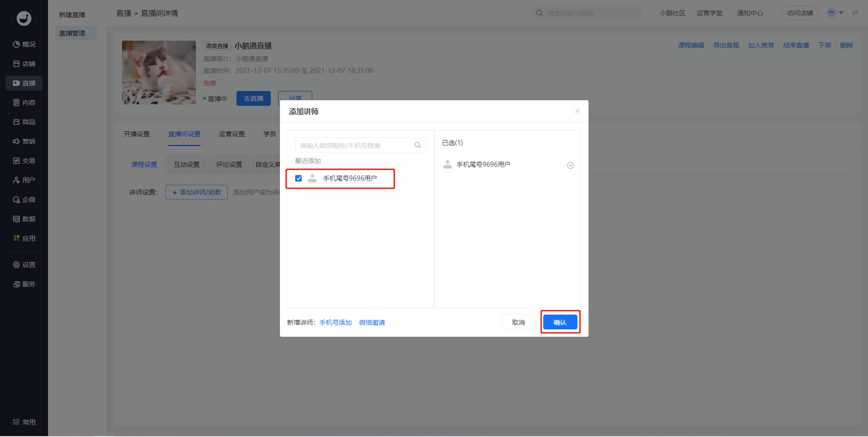Switch to 运营设置 tab
Viewport: 868px width, 437px height.
pyautogui.click(x=232, y=134)
